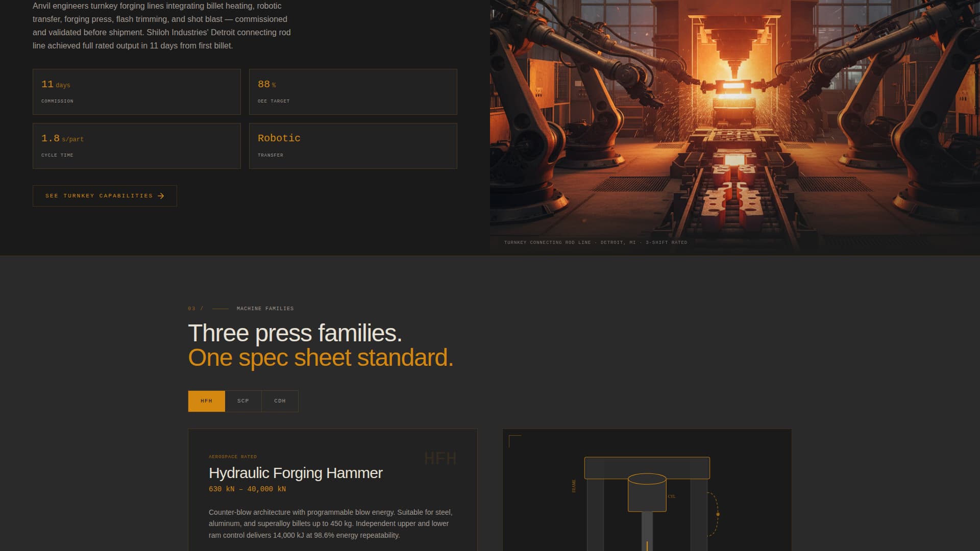Image resolution: width=980 pixels, height=551 pixels.
Task: Open the CDH press family tab
Action: click(x=280, y=401)
